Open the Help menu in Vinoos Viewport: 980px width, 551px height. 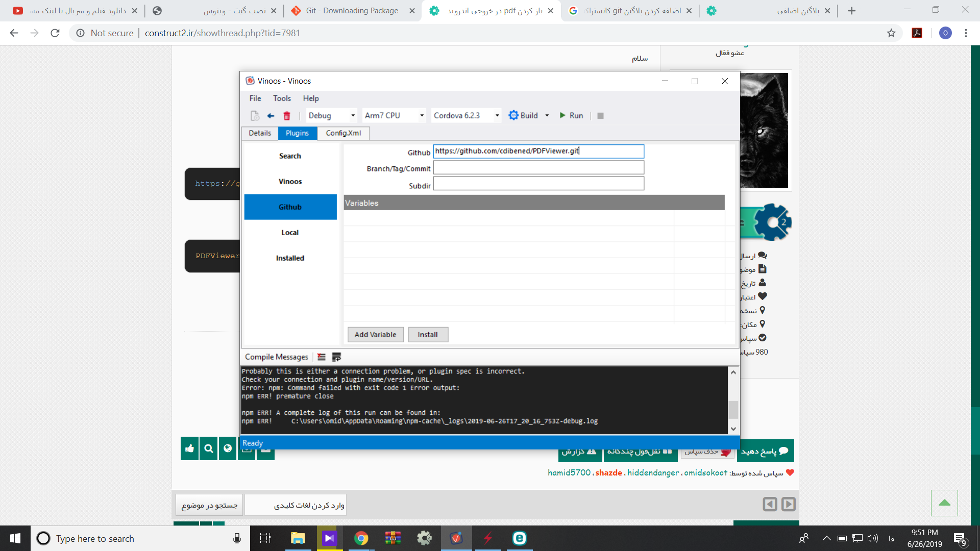coord(311,98)
